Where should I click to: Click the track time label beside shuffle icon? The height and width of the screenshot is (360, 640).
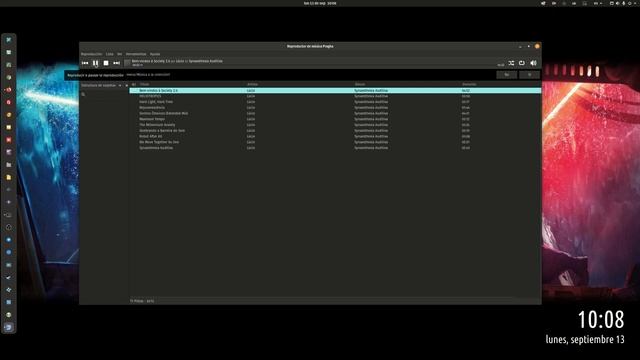(501, 65)
